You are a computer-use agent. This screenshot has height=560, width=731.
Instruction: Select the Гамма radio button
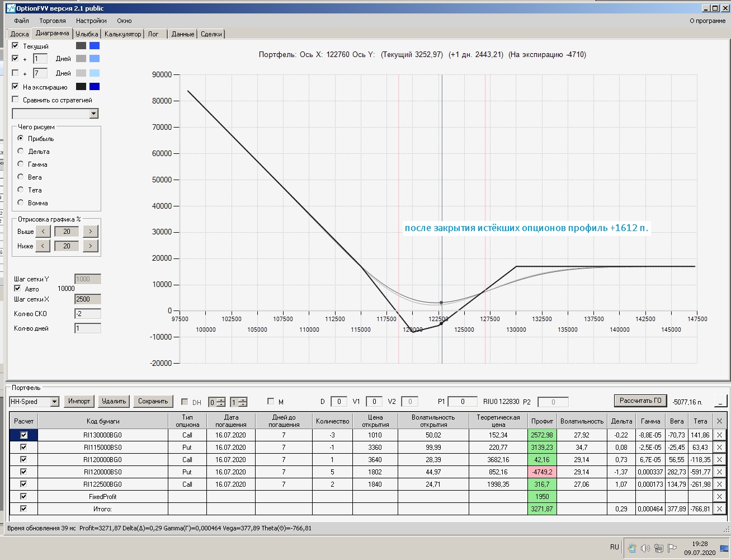click(x=21, y=164)
